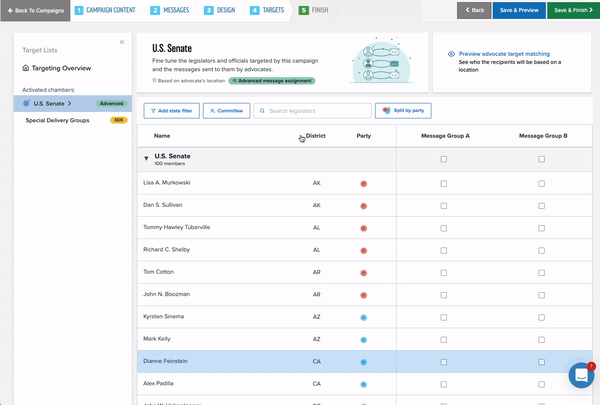Click the Search legislators field

(x=312, y=111)
